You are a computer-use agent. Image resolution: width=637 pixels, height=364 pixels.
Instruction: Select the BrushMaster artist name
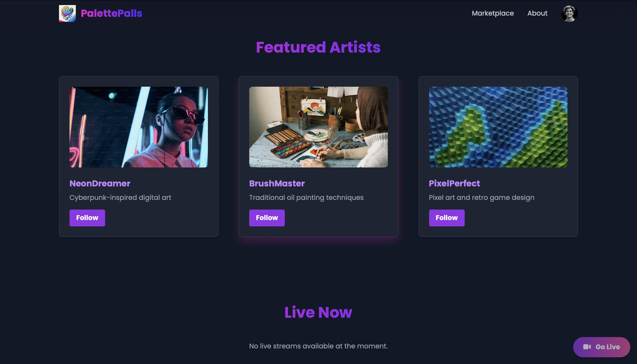277,183
